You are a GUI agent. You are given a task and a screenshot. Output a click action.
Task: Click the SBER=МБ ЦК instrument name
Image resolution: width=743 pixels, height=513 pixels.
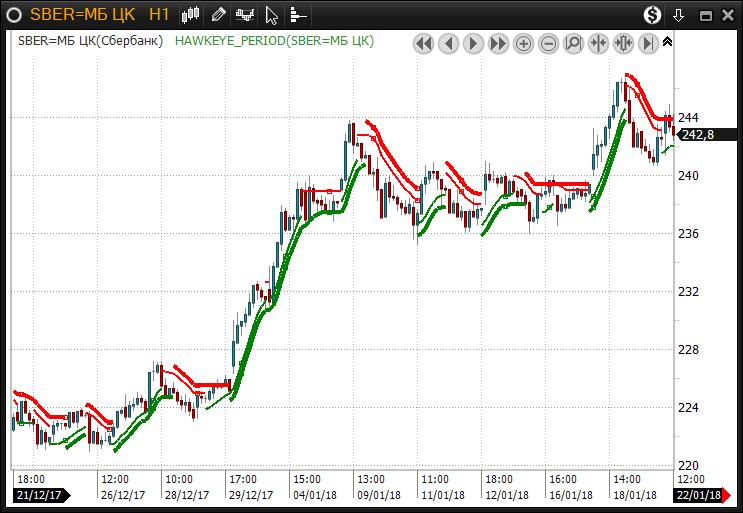coord(84,15)
